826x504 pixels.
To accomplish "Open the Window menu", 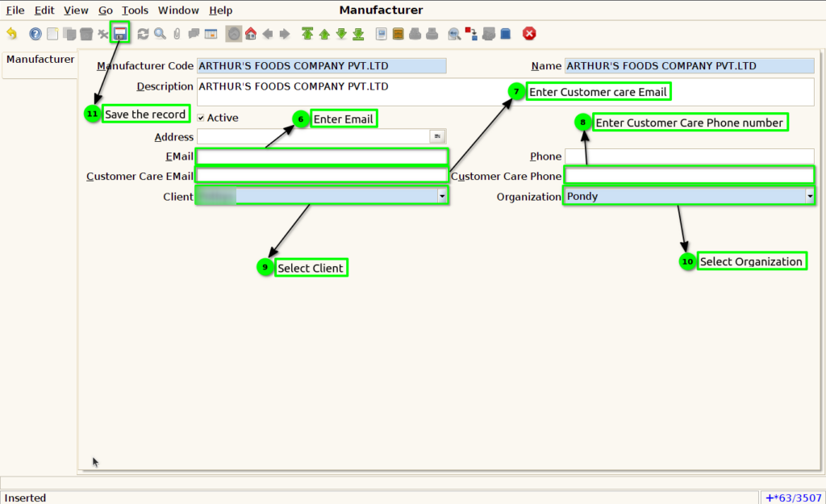I will click(178, 10).
